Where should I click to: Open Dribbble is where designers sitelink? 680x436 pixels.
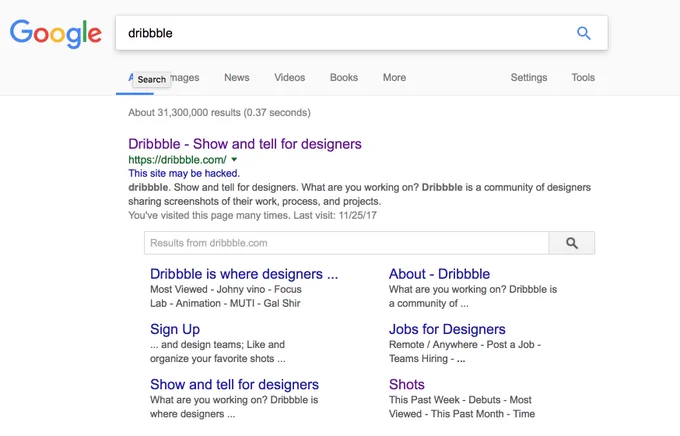(x=244, y=274)
